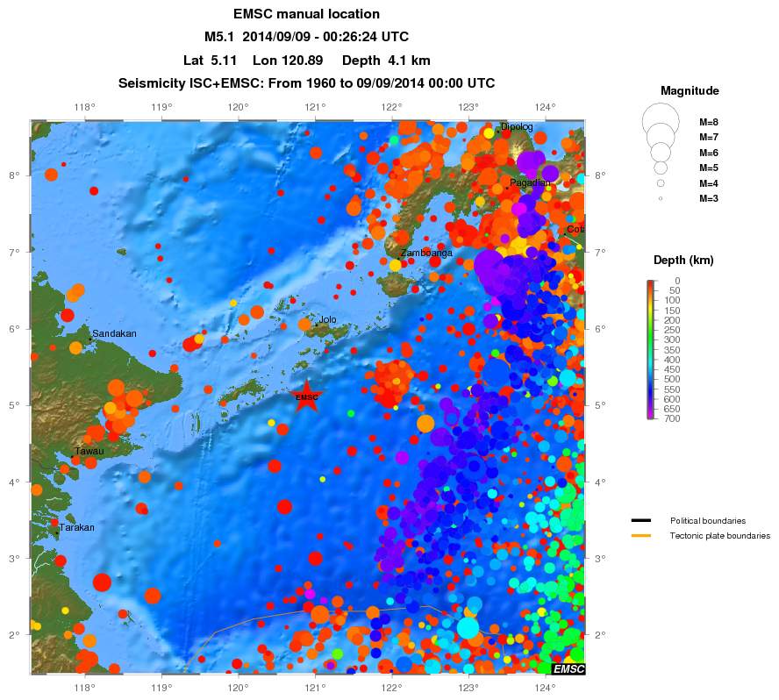Select the M=8 magnitude legend circle
The height and width of the screenshot is (700, 779).
pyautogui.click(x=661, y=122)
